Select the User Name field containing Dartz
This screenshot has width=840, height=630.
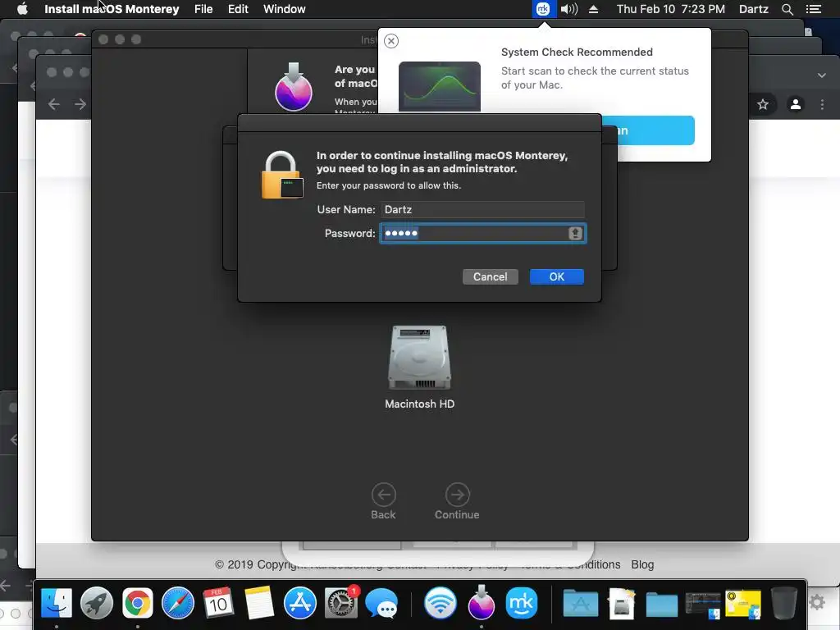coord(482,209)
